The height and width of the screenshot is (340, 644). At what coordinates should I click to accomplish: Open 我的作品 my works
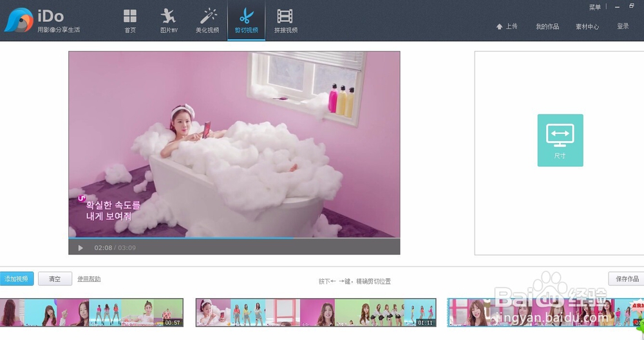pos(547,26)
